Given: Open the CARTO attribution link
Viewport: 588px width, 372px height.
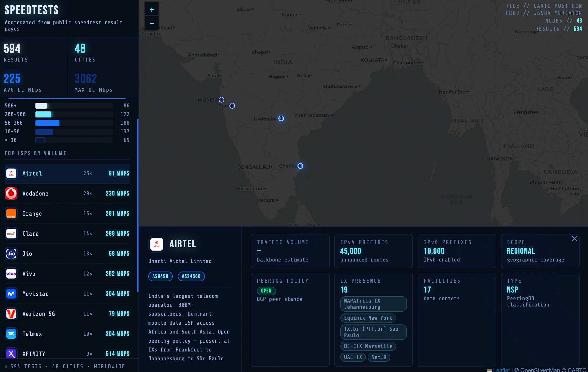Looking at the screenshot, I should (x=577, y=370).
